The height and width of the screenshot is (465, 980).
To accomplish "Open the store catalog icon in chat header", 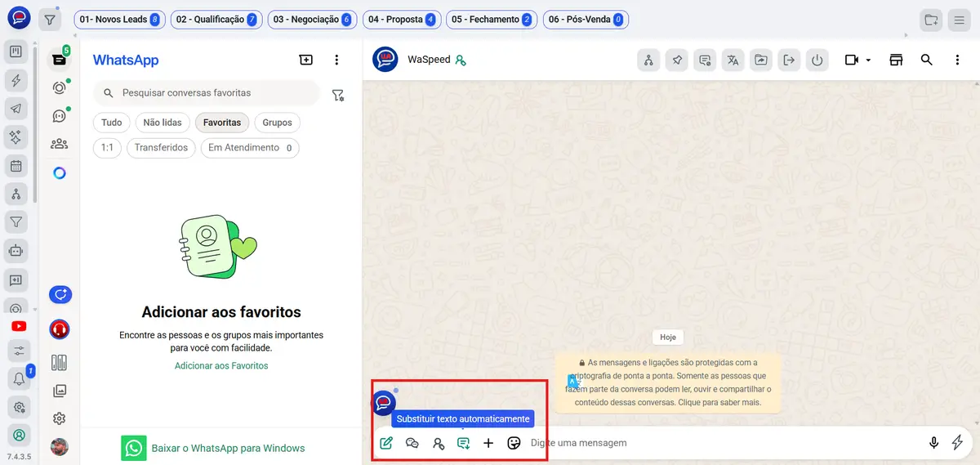I will coord(896,60).
